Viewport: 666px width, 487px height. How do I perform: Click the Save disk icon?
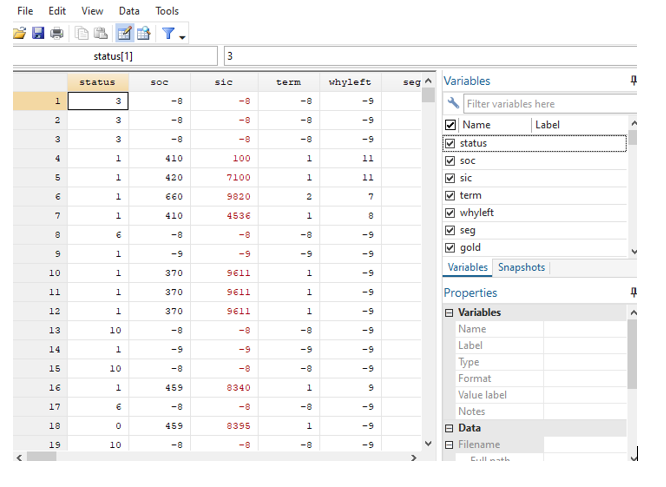pos(38,33)
